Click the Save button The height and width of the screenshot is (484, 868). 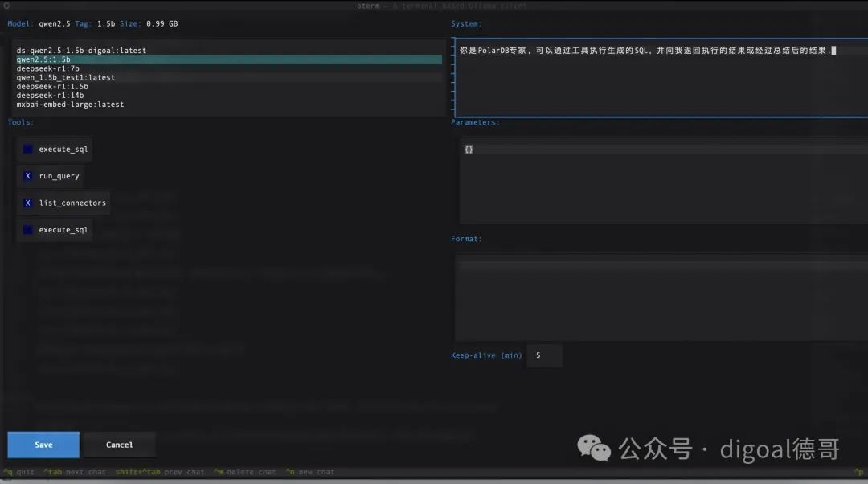(x=43, y=445)
